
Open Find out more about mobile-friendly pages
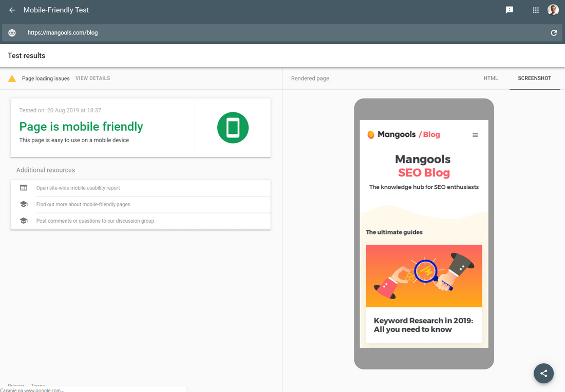click(83, 204)
